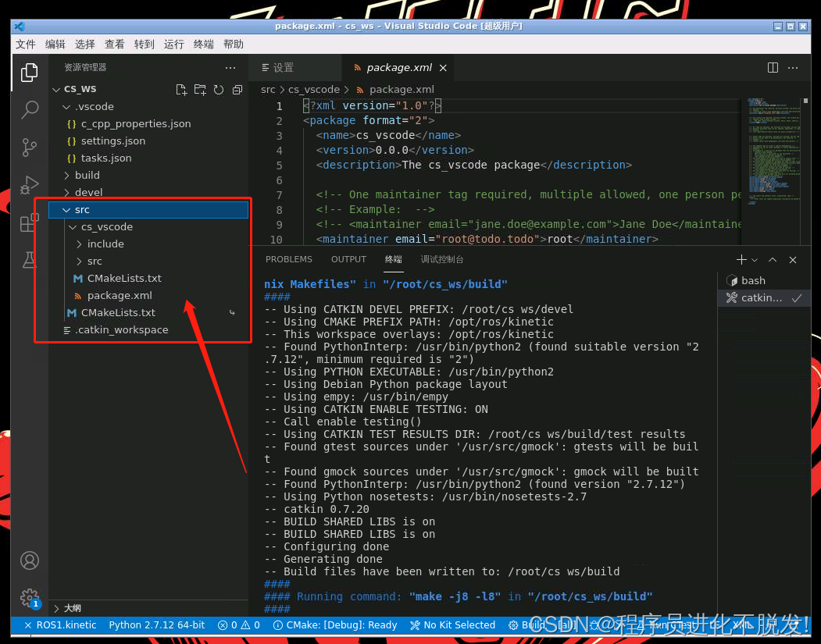The width and height of the screenshot is (821, 644).
Task: Switch to the 设置 editor tab
Action: (296, 67)
